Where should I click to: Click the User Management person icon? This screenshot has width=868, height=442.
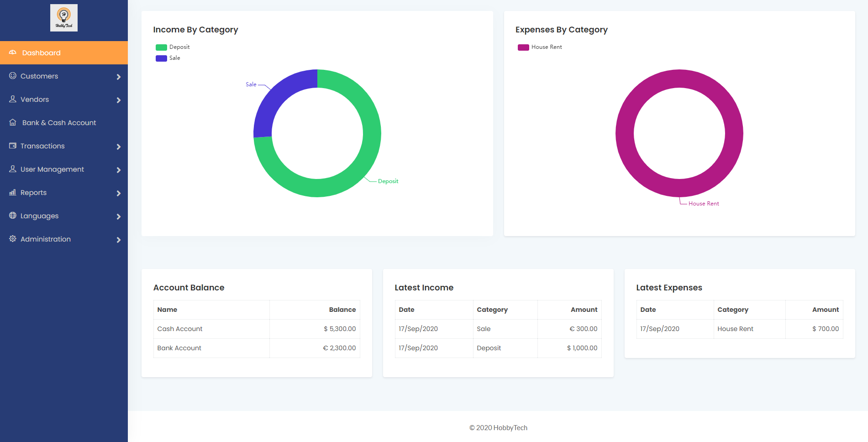(13, 169)
